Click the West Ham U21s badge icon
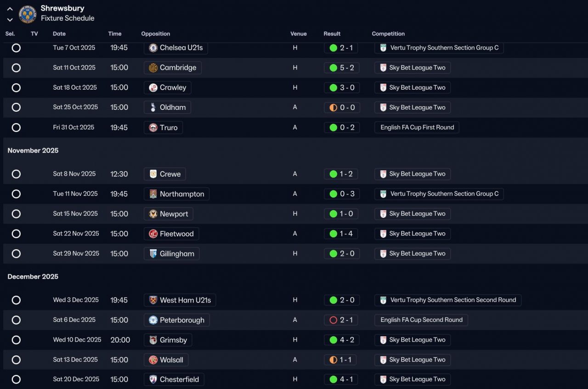This screenshot has height=389, width=588. pyautogui.click(x=153, y=300)
